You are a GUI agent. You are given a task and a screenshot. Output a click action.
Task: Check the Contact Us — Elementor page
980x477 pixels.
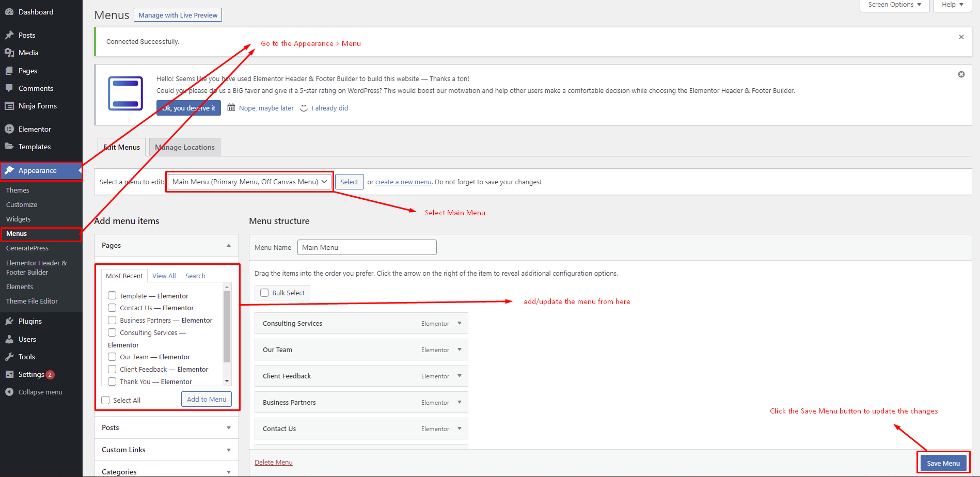click(112, 308)
